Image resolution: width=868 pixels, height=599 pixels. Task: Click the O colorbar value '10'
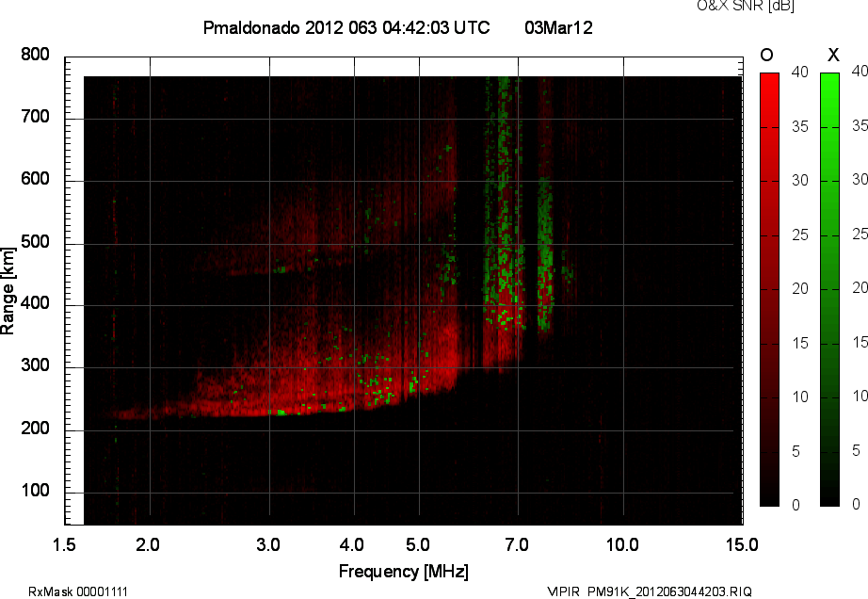click(799, 397)
